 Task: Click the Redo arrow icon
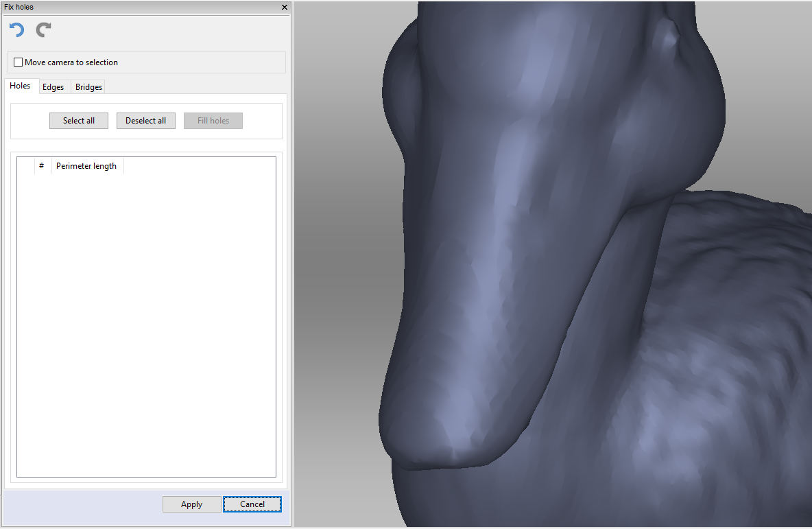tap(44, 30)
